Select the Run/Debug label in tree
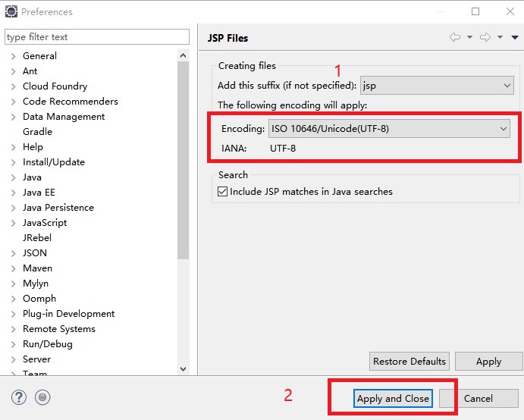Image resolution: width=524 pixels, height=420 pixels. pos(48,344)
